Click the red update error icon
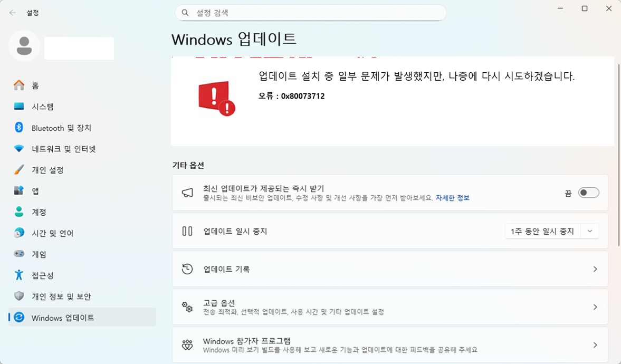 pos(217,99)
